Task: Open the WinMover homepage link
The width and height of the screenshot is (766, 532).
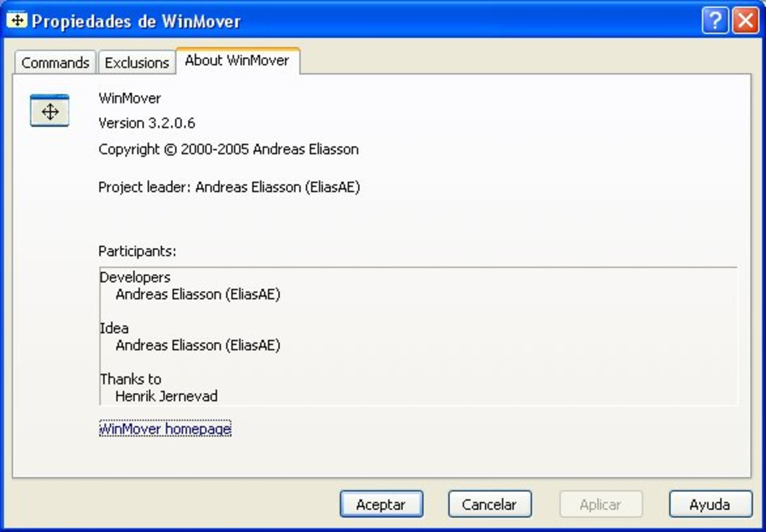Action: coord(165,429)
